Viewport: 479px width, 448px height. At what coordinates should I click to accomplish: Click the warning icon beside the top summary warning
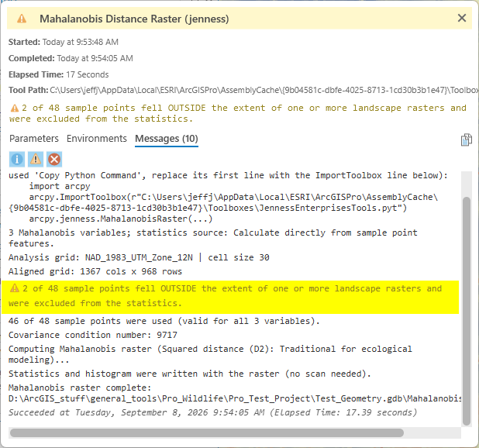coord(15,108)
